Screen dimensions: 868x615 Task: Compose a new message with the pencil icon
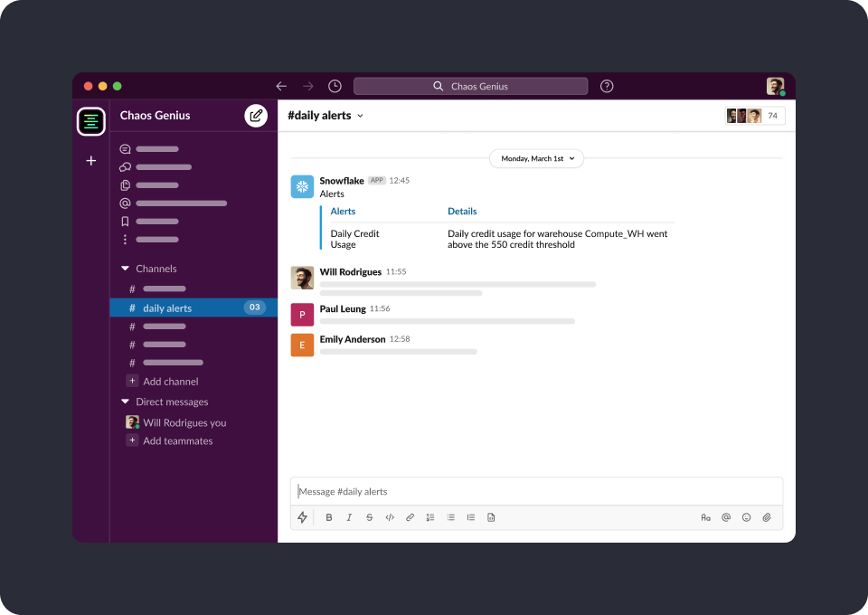coord(256,116)
